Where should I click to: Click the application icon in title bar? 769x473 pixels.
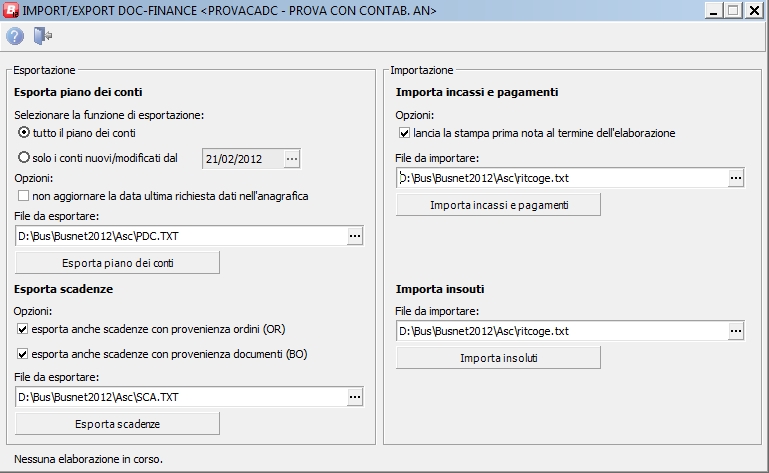tap(13, 10)
